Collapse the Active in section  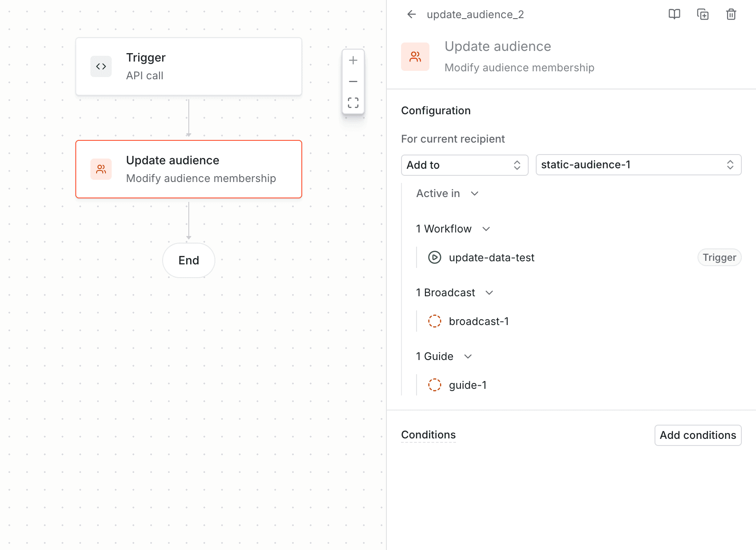point(475,194)
